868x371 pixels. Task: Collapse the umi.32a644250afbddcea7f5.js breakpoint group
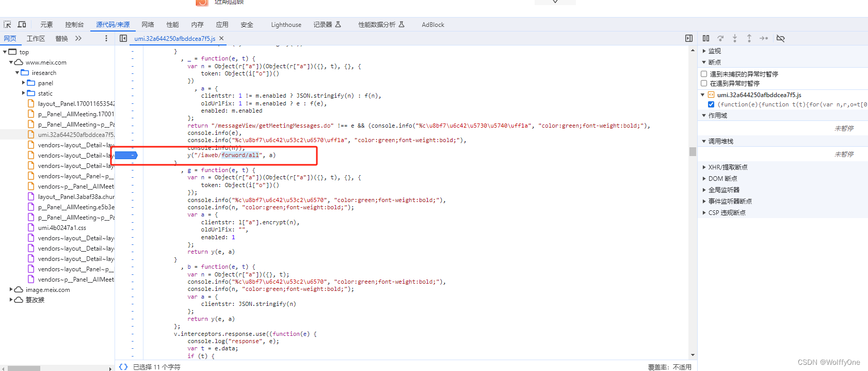click(x=702, y=95)
